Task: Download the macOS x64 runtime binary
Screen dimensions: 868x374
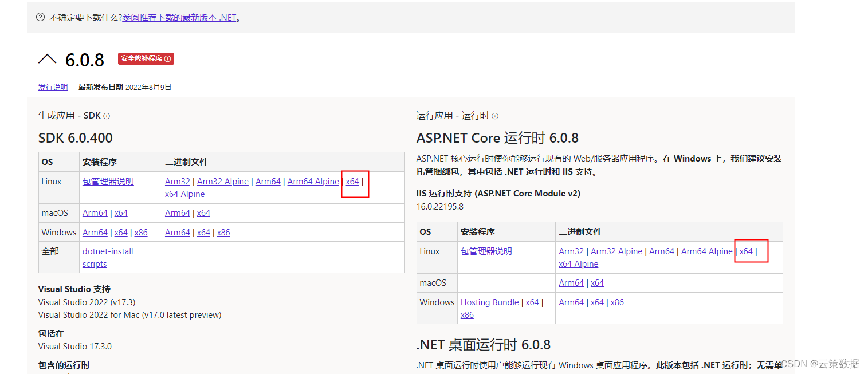Action: [x=597, y=282]
